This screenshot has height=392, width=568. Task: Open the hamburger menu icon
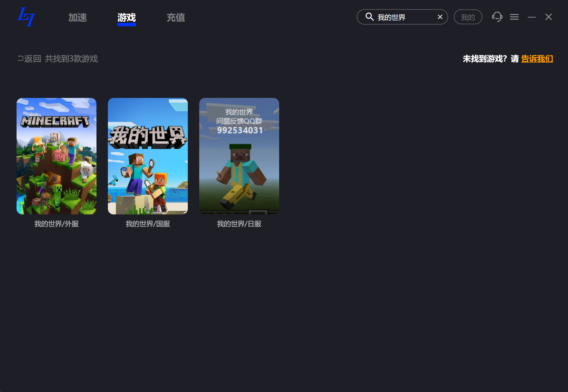(514, 17)
